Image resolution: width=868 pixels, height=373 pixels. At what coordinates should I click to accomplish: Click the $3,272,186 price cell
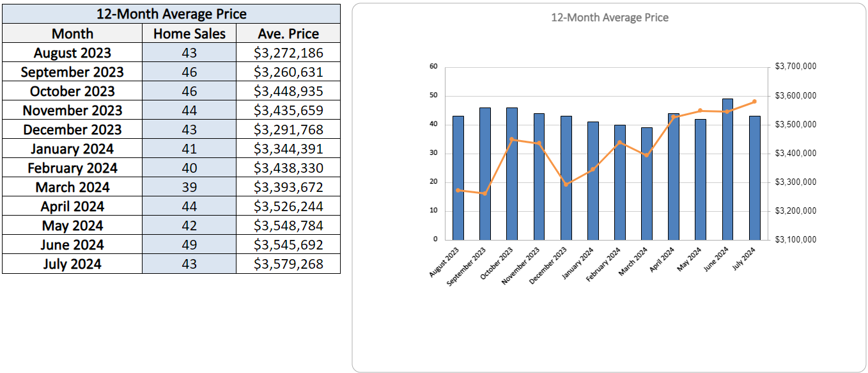tap(288, 52)
